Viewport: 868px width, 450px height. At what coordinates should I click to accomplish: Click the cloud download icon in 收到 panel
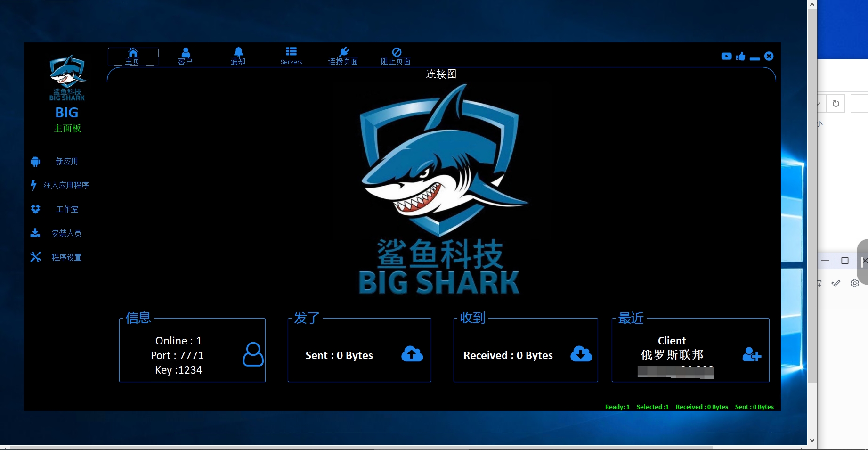click(581, 354)
